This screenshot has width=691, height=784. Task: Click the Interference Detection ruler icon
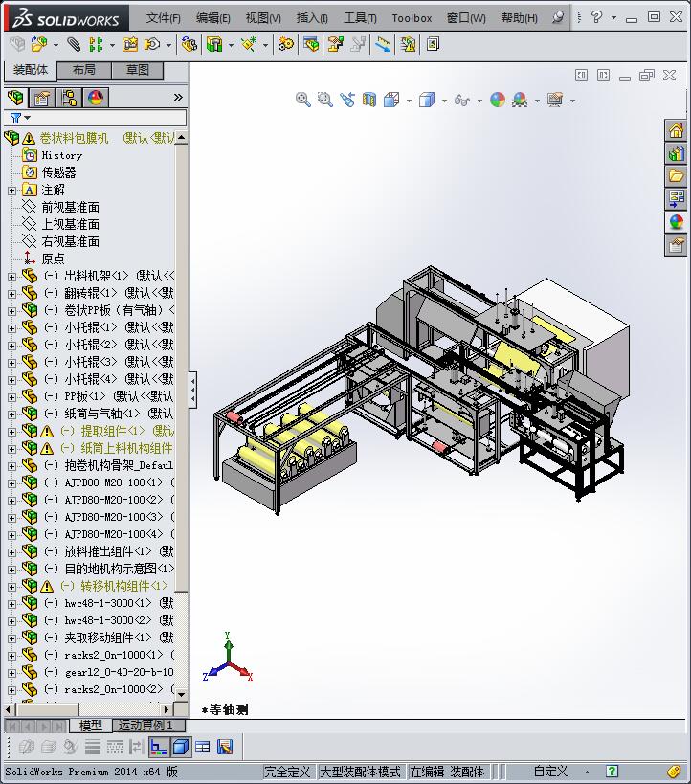pos(384,44)
